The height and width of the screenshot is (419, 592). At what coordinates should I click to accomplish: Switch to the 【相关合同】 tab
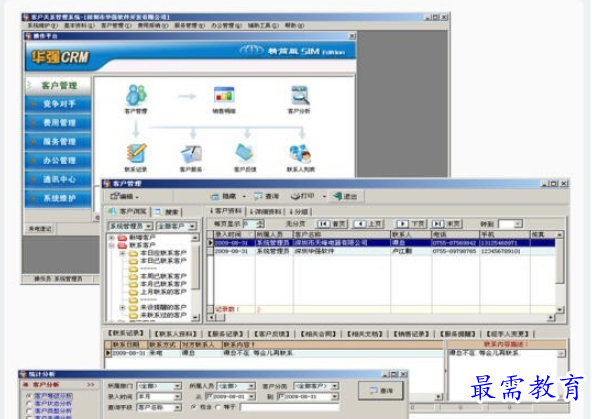pyautogui.click(x=318, y=334)
